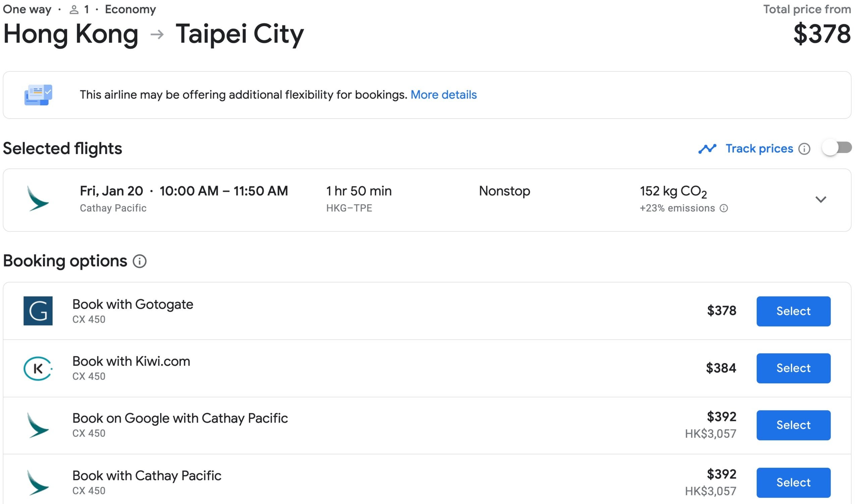Screen dimensions: 859x504
Task: Select Book on Google with Cathay Pacific
Action: tap(793, 425)
